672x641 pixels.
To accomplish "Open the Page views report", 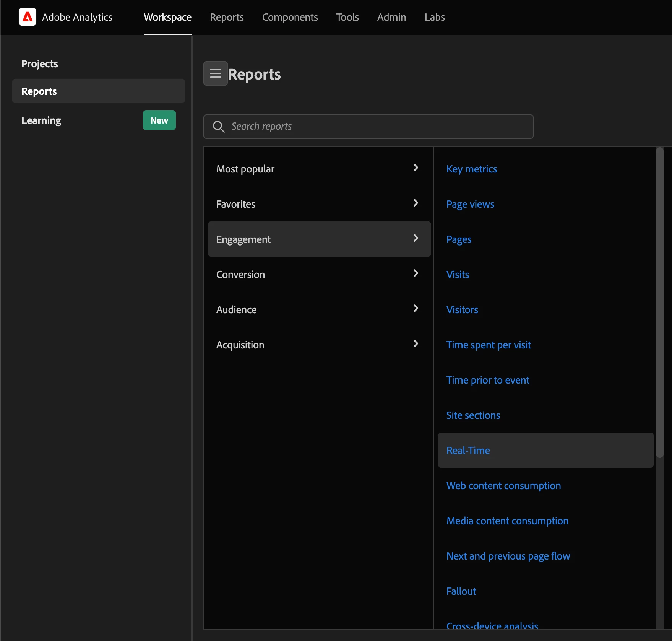I will 470,204.
